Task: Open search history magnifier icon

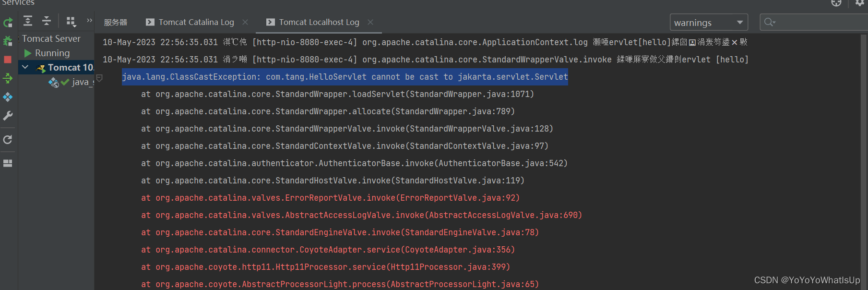Action: [770, 22]
